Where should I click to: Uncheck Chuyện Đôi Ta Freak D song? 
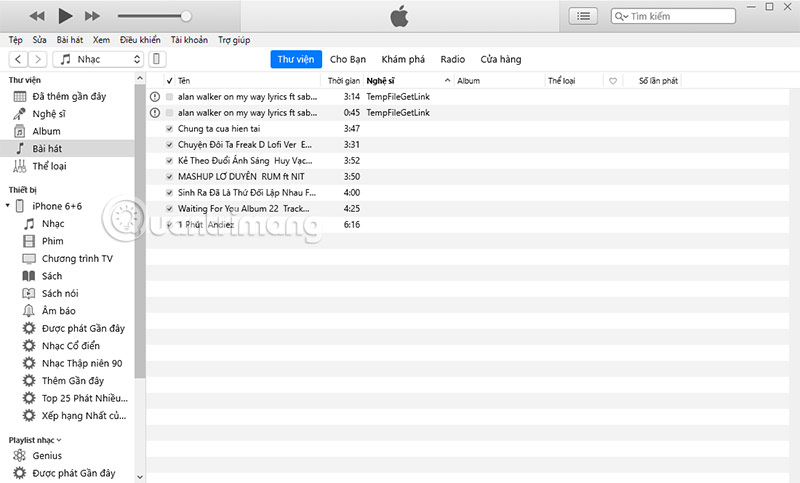click(169, 144)
